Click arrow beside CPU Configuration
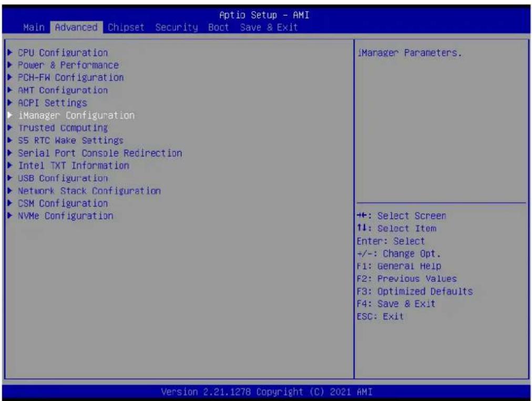 (10, 52)
